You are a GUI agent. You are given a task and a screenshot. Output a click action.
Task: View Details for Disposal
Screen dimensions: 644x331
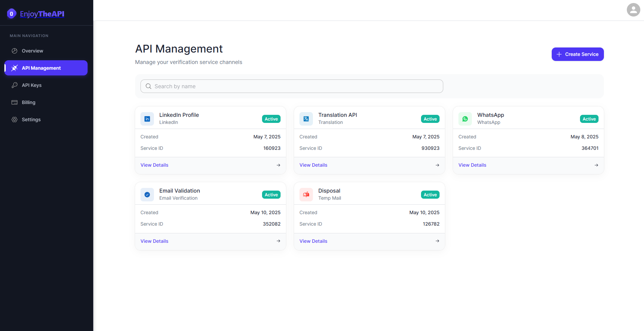pos(313,241)
